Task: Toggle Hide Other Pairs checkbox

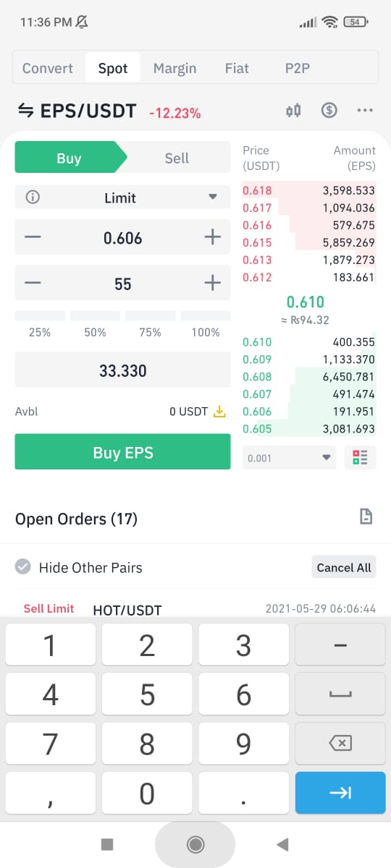Action: 24,567
